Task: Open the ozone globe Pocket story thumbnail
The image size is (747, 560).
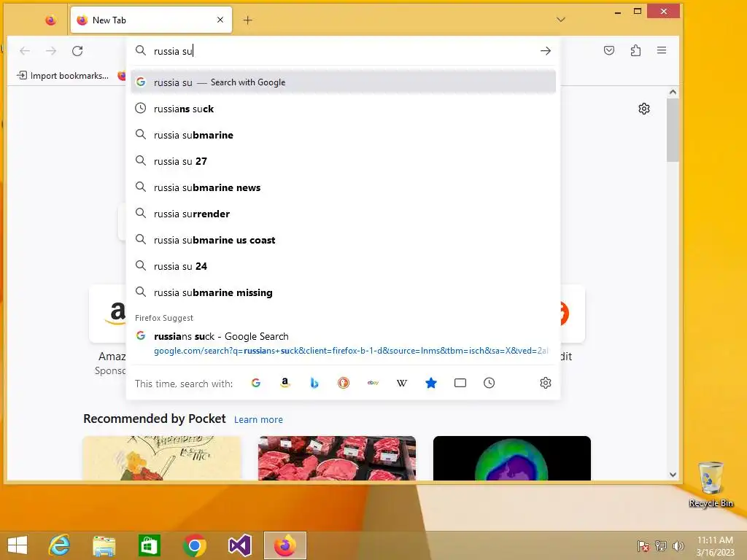Action: click(511, 458)
